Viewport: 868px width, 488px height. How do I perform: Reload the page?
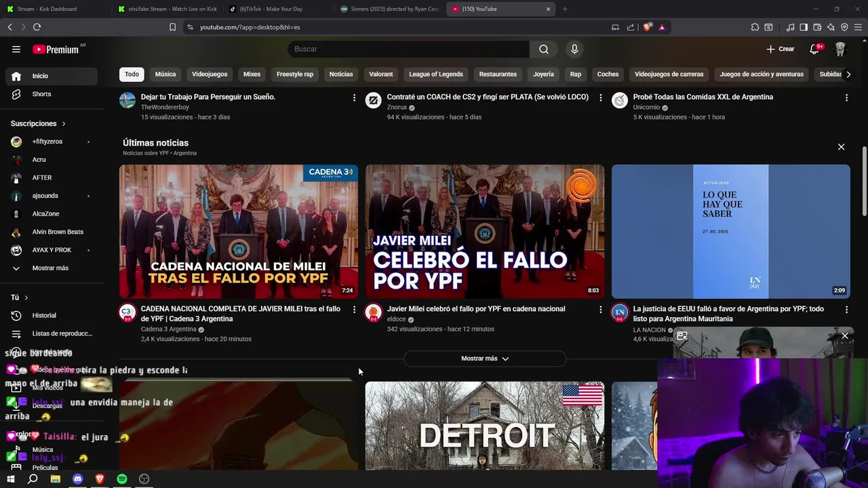click(37, 27)
